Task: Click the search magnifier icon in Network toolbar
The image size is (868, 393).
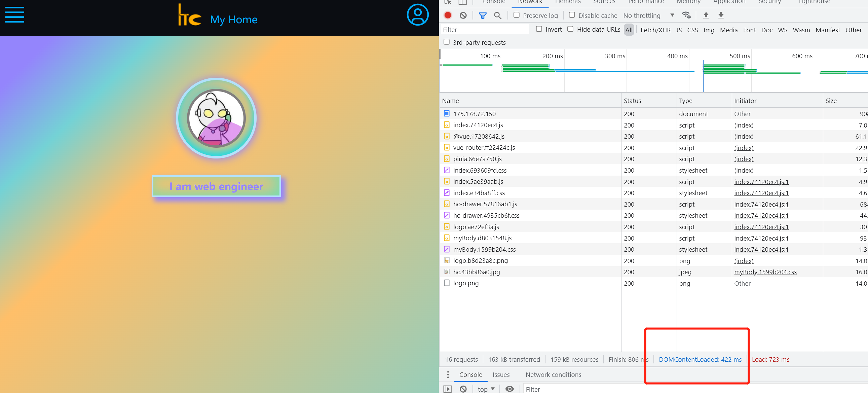Action: coord(497,15)
